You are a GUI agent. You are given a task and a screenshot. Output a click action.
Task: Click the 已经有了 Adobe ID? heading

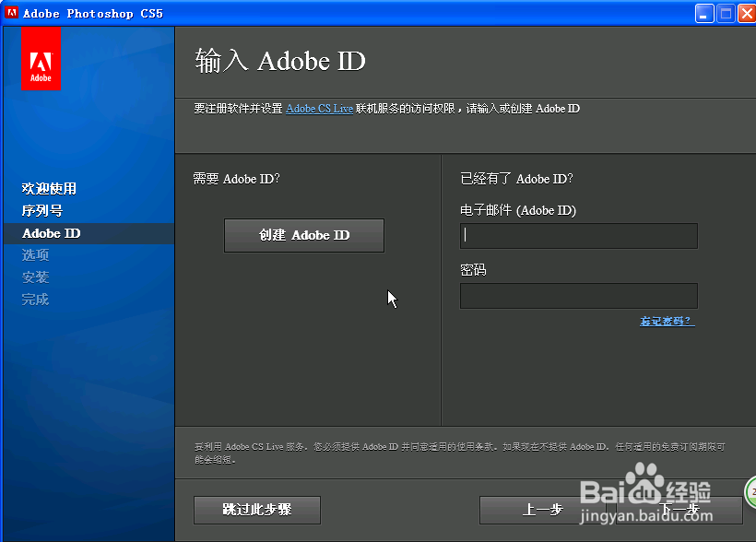(x=516, y=179)
